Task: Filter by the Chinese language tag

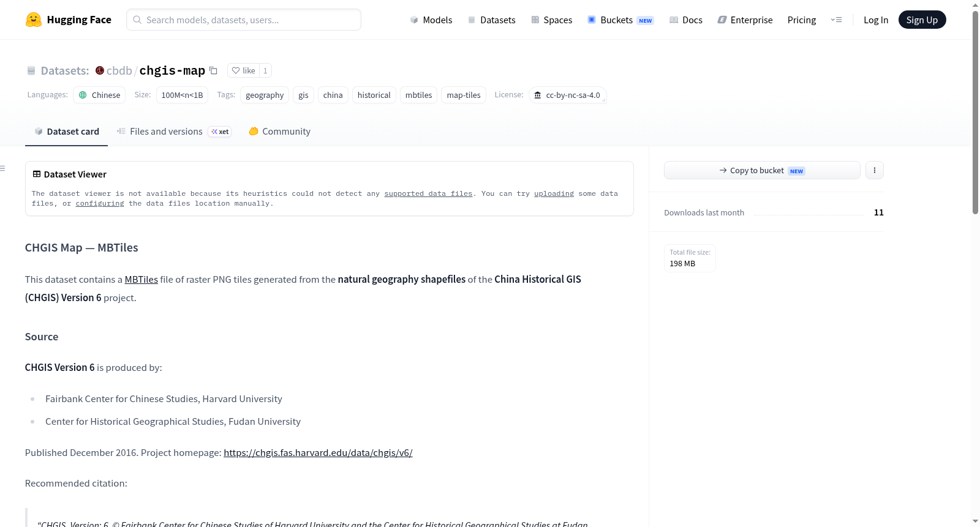Action: point(99,95)
